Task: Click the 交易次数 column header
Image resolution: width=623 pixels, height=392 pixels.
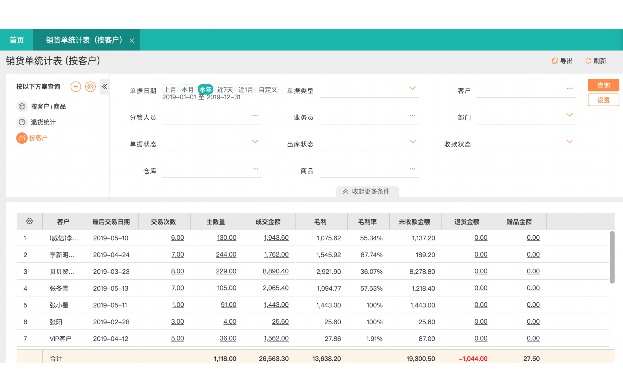Action: (163, 222)
